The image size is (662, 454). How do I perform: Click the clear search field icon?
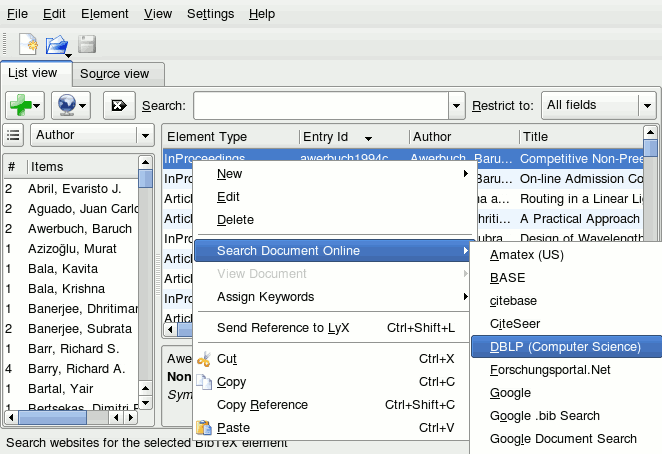click(119, 105)
